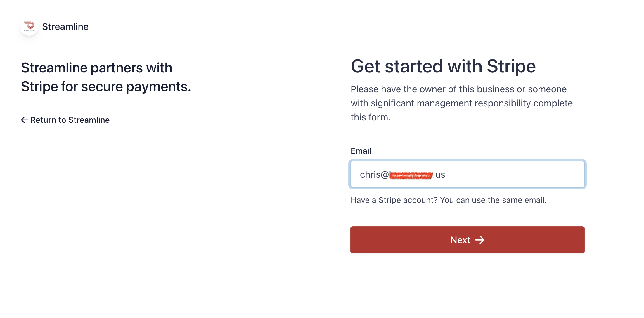
Task: Click the paragraph about business owner responsibility
Action: [x=462, y=103]
